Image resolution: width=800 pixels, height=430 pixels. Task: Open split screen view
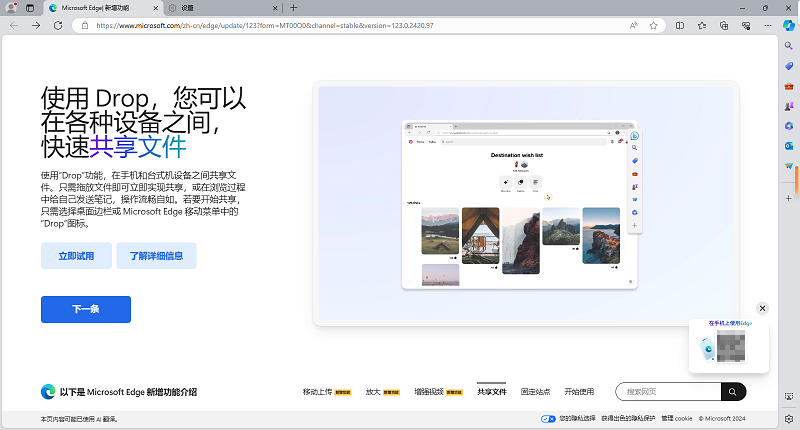pos(680,26)
